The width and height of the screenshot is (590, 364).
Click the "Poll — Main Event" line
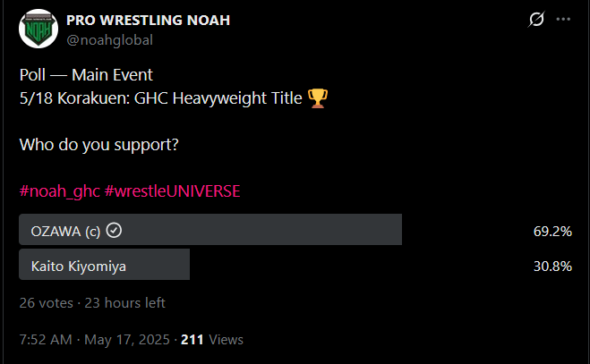(85, 74)
